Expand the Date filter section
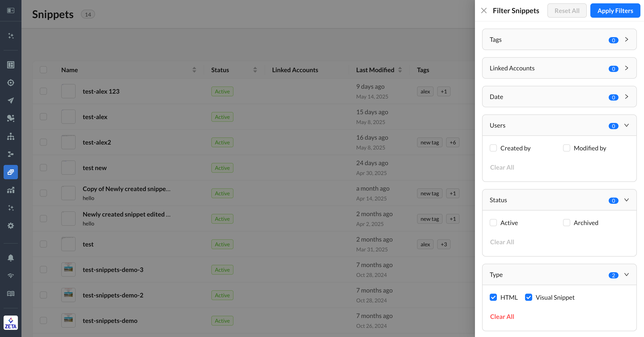The height and width of the screenshot is (337, 644). (626, 97)
